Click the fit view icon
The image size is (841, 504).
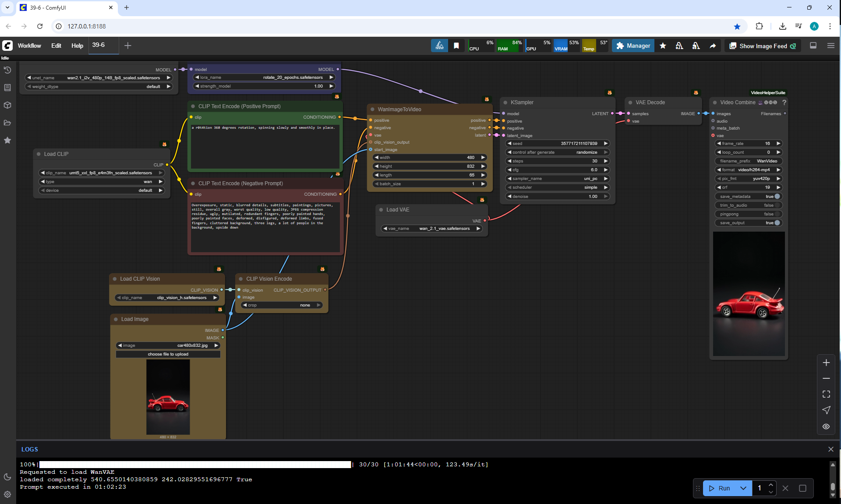(826, 394)
